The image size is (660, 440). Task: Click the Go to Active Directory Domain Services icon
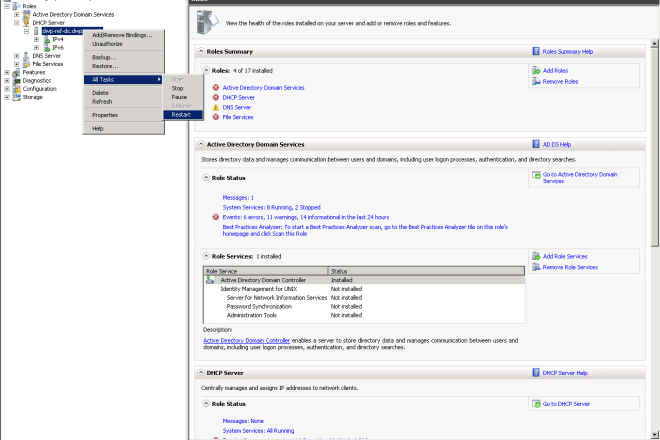(536, 175)
